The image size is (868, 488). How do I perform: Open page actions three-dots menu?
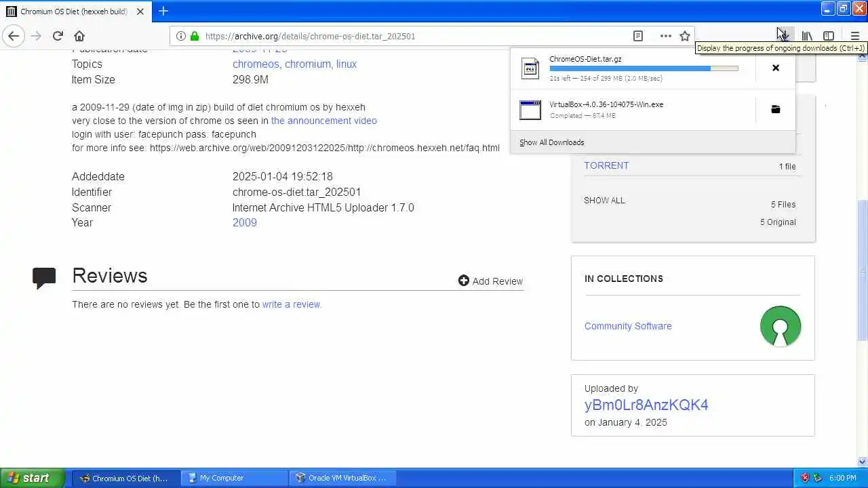click(x=666, y=36)
